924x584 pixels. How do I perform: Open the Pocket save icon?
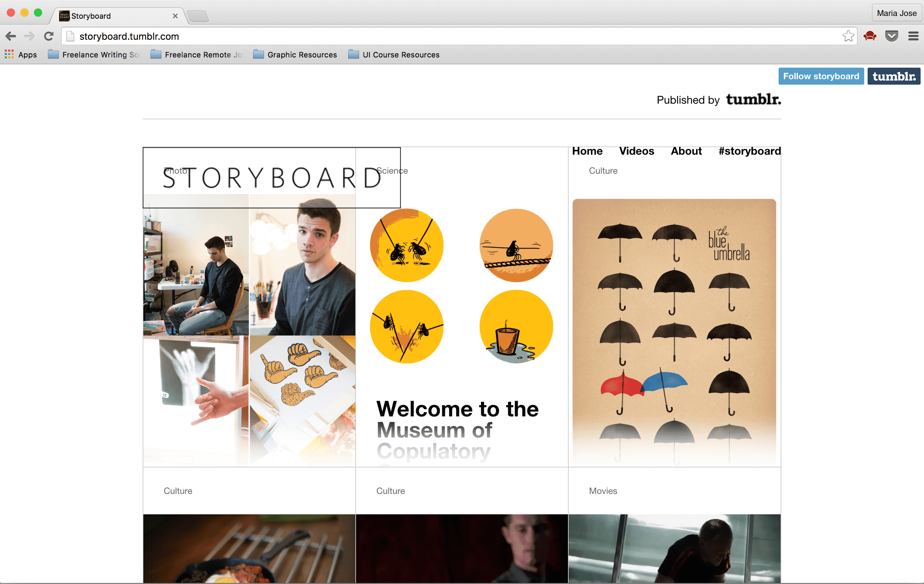click(x=891, y=36)
